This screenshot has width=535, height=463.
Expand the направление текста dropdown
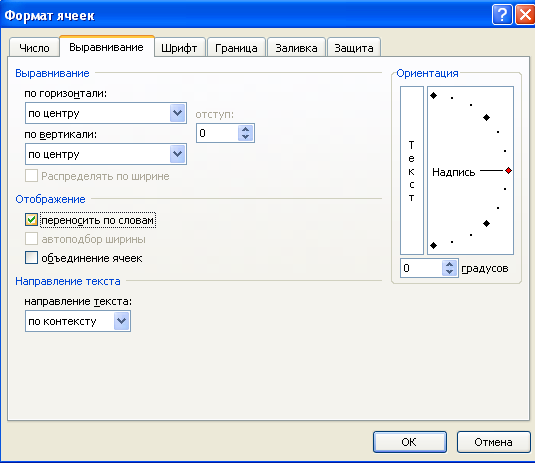(121, 321)
